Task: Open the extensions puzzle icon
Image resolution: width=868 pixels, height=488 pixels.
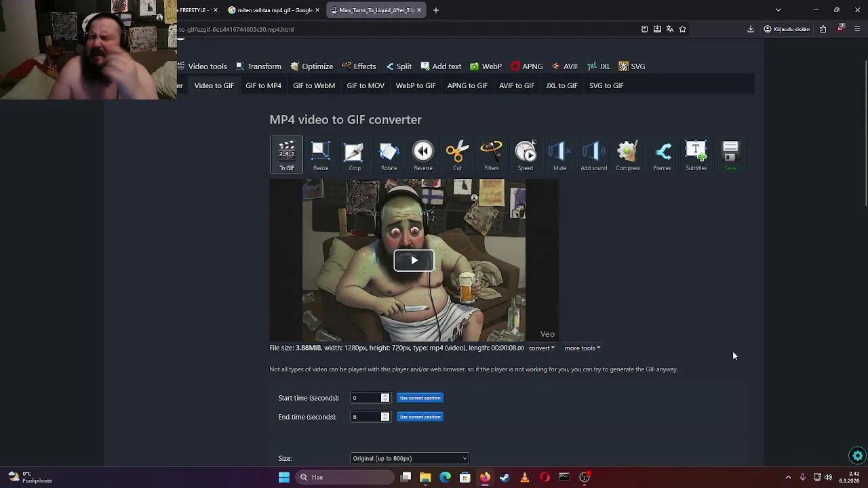Action: click(823, 29)
